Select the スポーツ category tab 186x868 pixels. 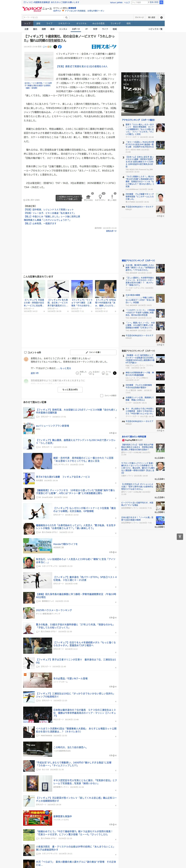pyautogui.click(x=76, y=29)
